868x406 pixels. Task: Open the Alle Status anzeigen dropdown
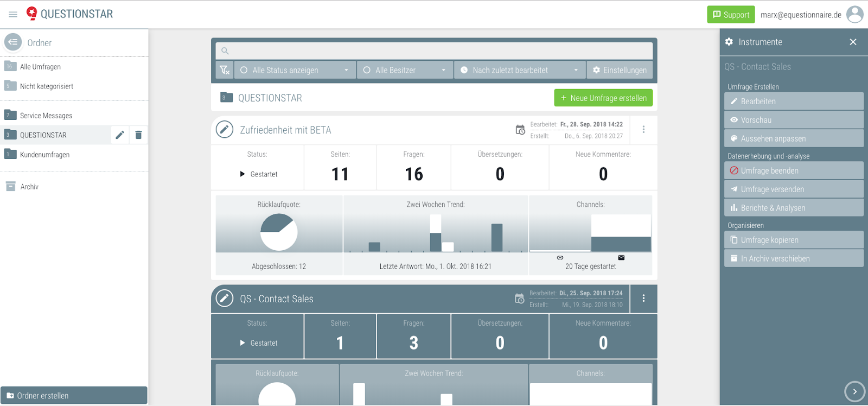[295, 70]
